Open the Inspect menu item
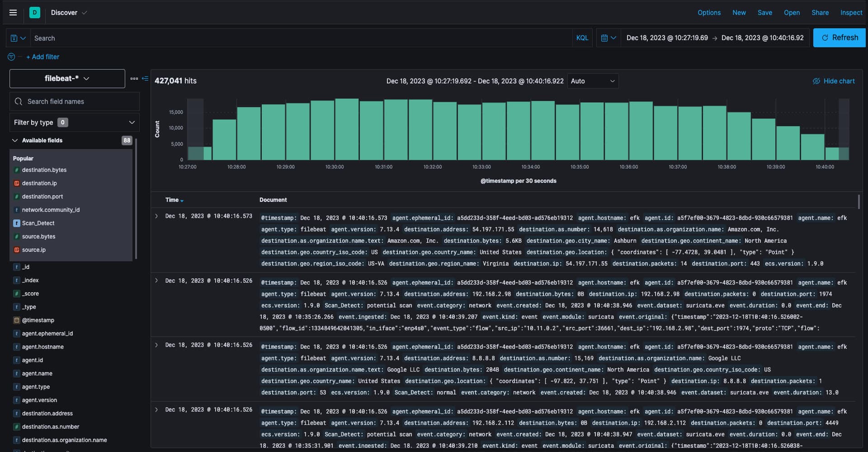868x452 pixels. tap(851, 13)
